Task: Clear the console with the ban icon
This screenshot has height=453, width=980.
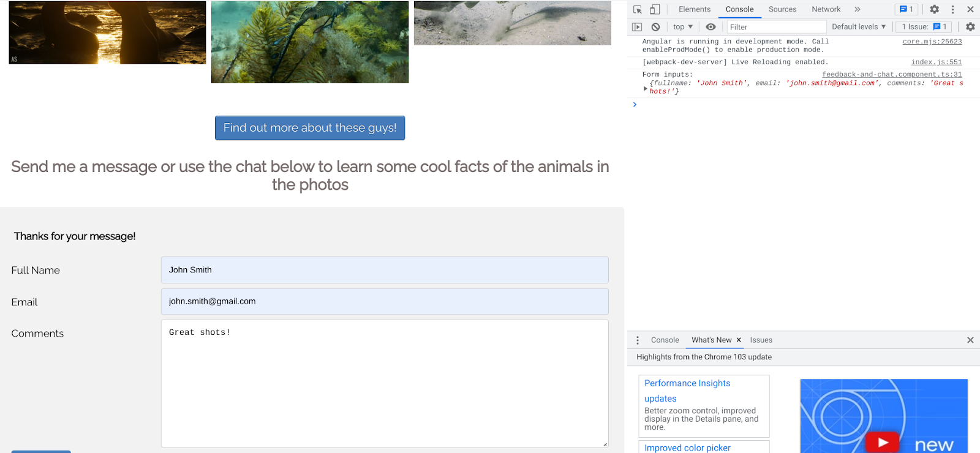Action: point(655,27)
